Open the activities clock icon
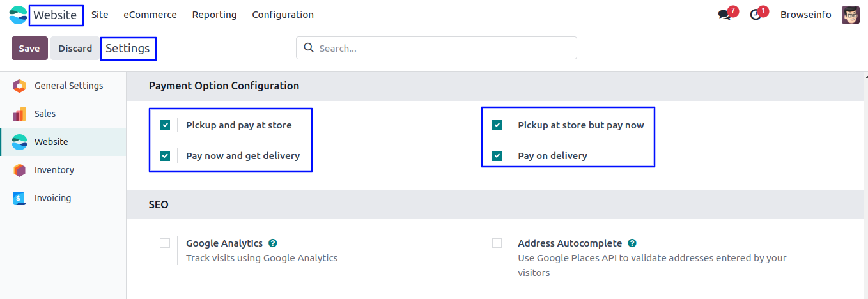Screen dimensions: 868x299 click(x=756, y=15)
